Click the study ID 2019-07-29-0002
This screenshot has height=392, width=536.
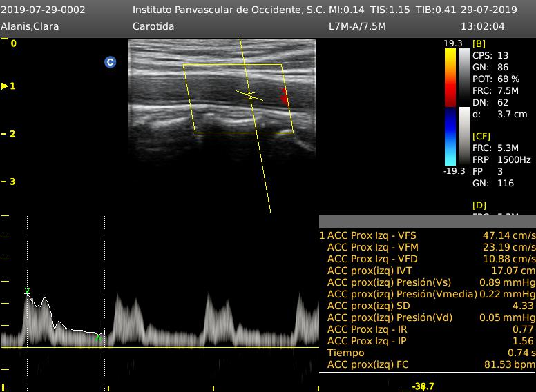[x=43, y=10]
